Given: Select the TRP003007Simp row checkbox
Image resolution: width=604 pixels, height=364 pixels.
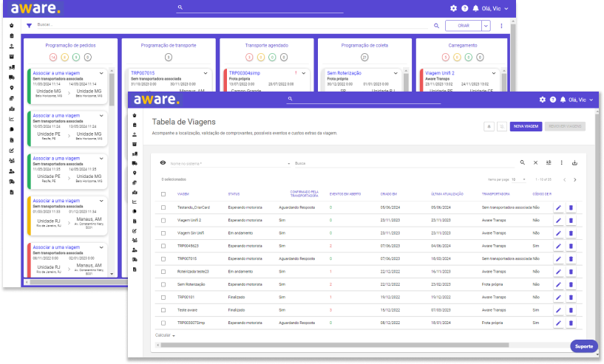Looking at the screenshot, I should coord(163,323).
